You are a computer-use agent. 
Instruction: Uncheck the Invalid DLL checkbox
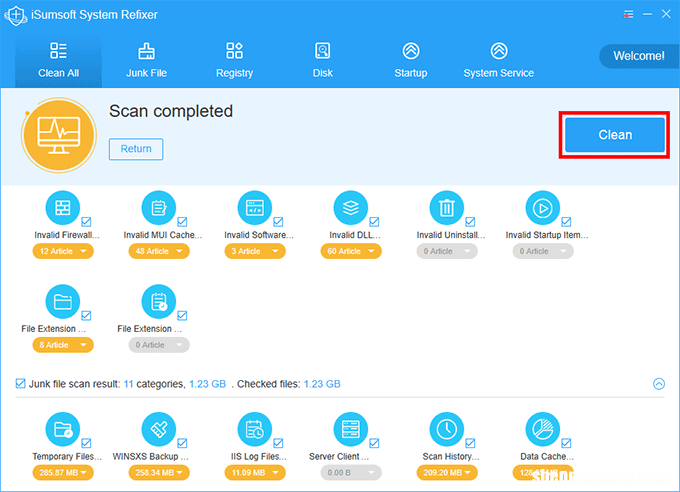pyautogui.click(x=374, y=222)
